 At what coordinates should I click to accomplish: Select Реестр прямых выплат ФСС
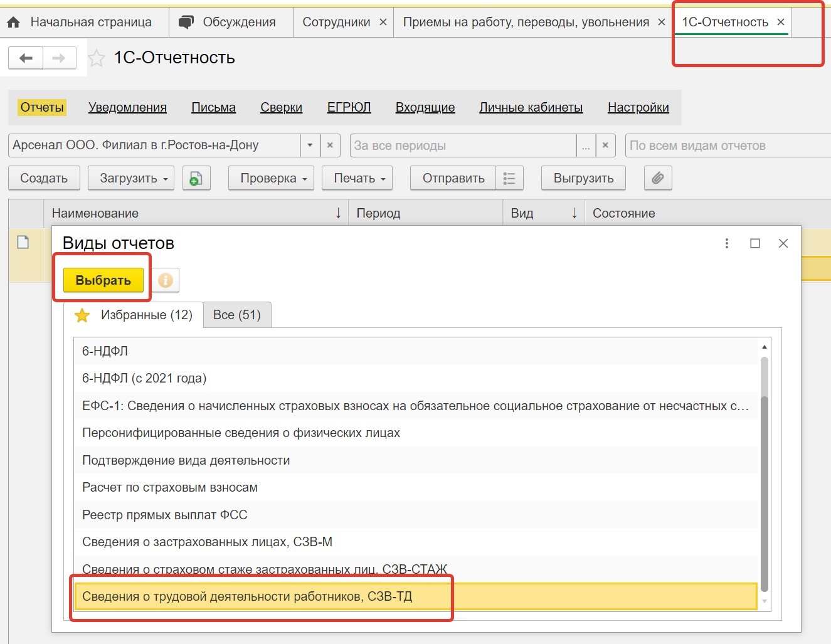pos(416,515)
